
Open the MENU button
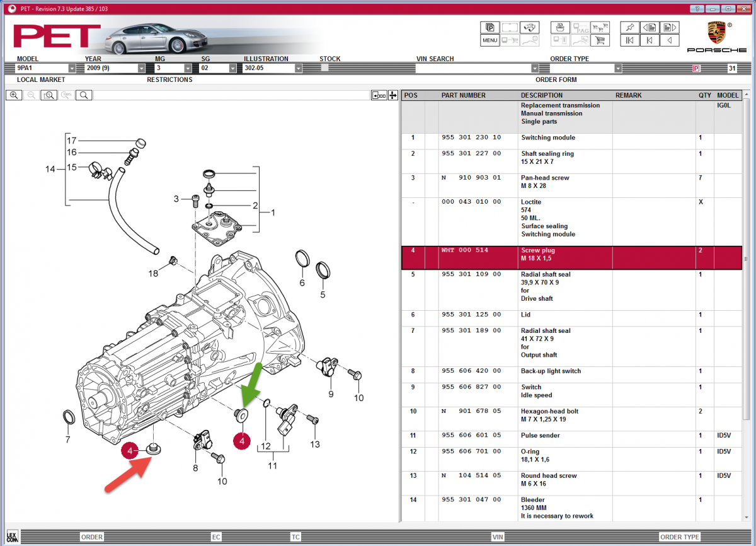click(490, 40)
